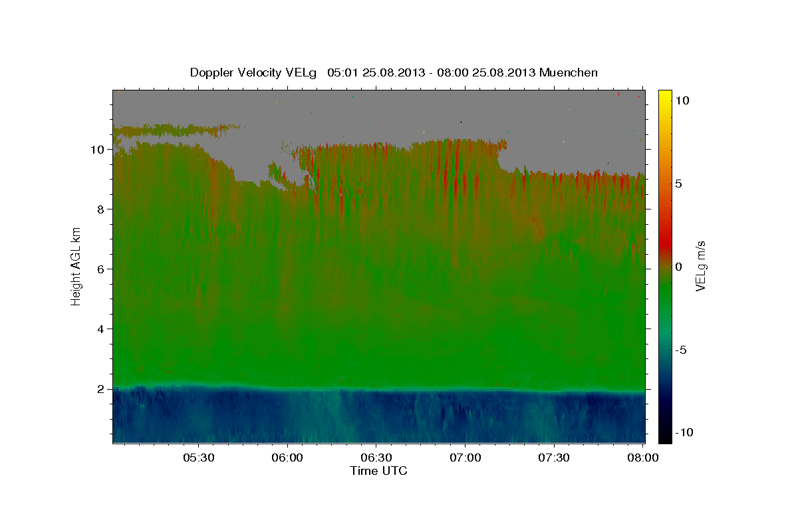798x532 pixels.
Task: Click the colorbar value 5 label
Action: 679,184
